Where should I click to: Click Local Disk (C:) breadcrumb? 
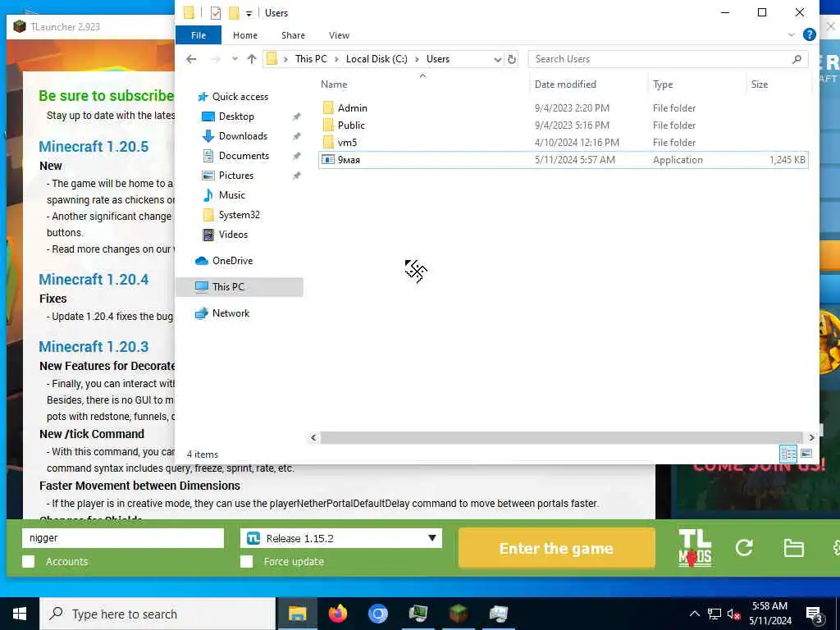click(x=376, y=59)
